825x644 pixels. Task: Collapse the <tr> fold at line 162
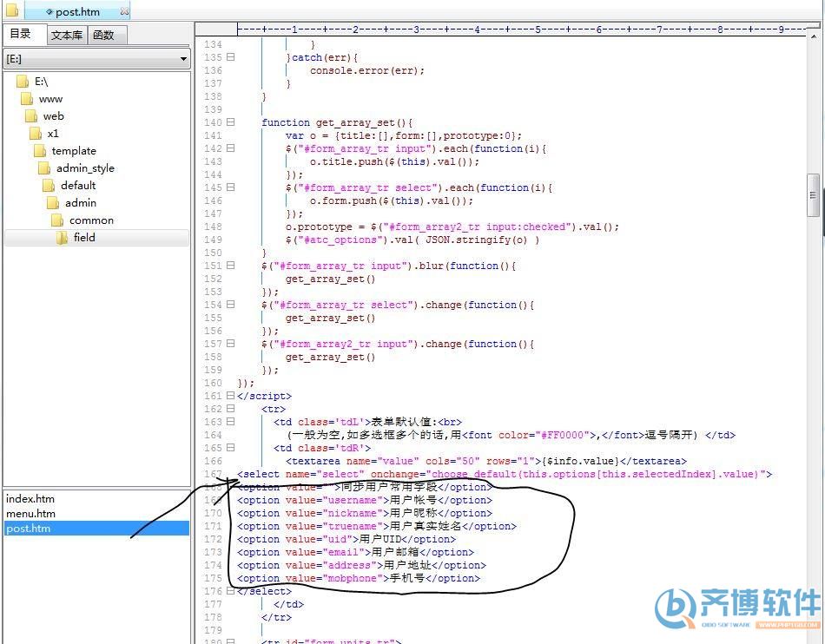230,409
